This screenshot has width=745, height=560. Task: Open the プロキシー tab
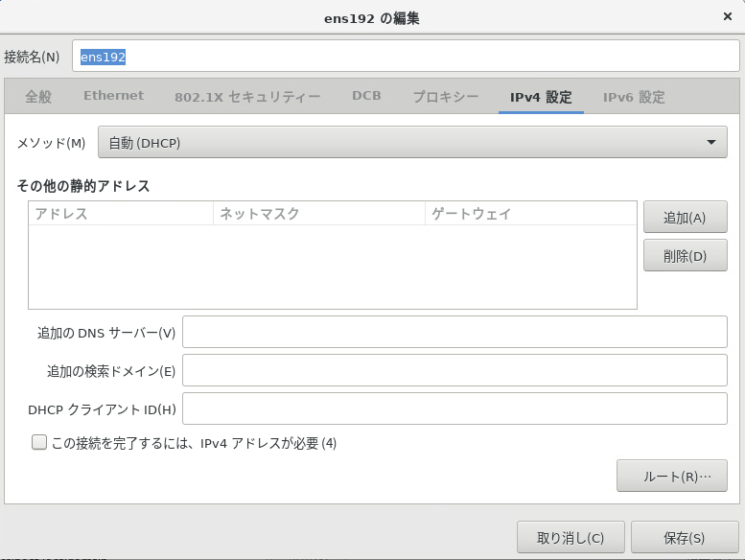pos(446,97)
